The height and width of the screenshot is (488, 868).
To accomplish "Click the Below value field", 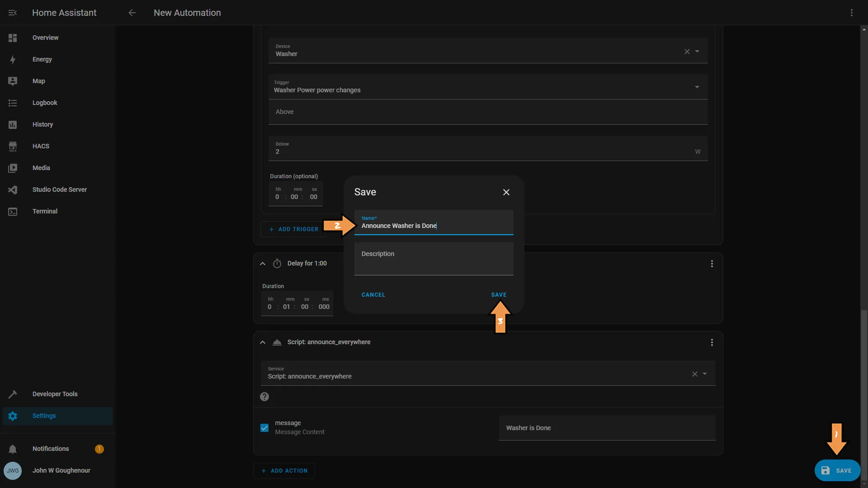I will (x=488, y=148).
